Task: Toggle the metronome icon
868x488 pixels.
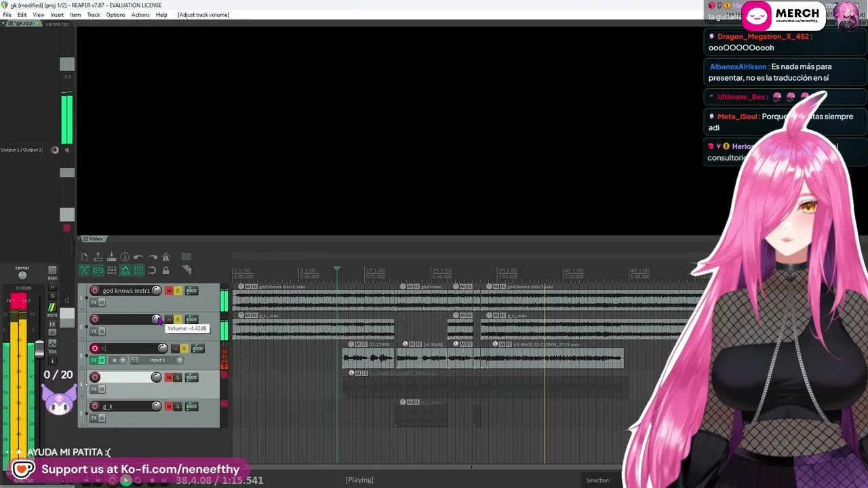Action: click(165, 257)
